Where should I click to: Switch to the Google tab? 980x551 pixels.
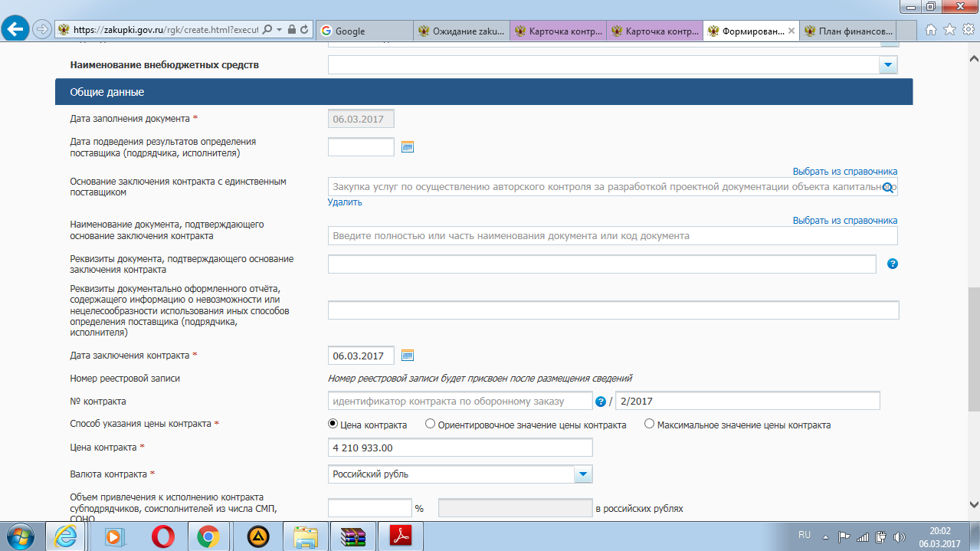click(x=363, y=31)
